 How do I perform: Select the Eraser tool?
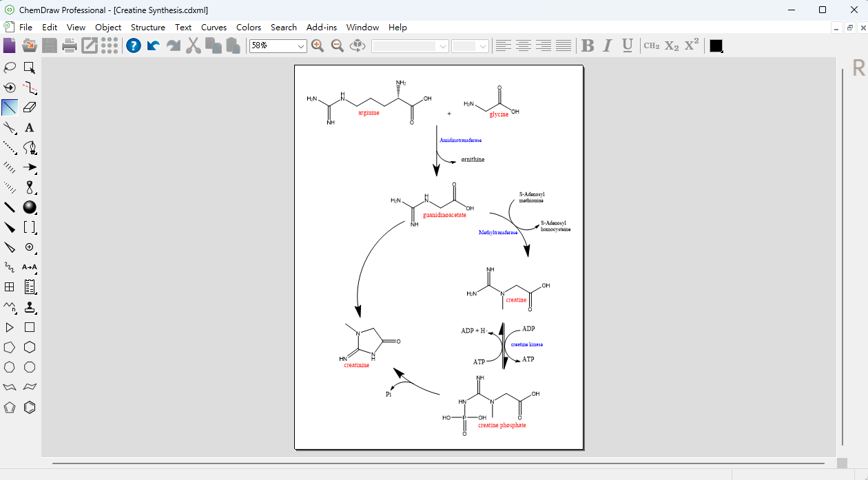tap(30, 107)
